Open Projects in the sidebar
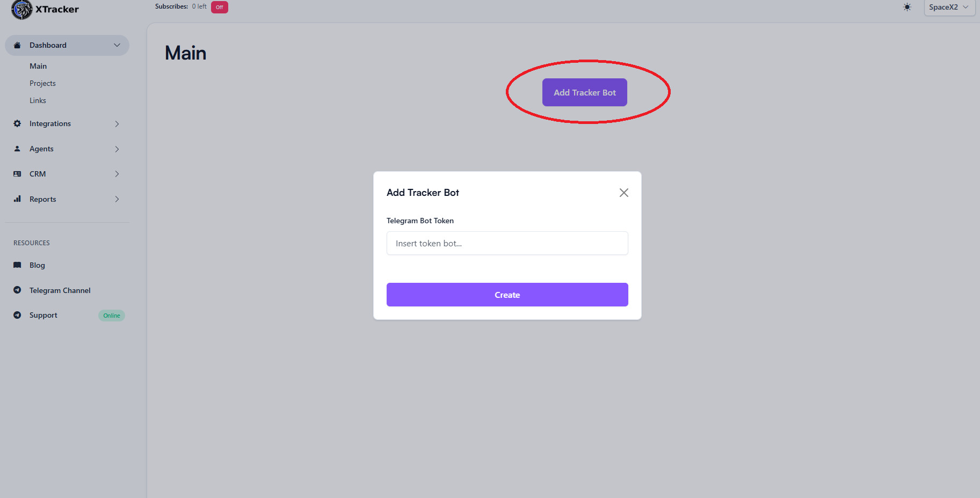The height and width of the screenshot is (498, 980). point(42,83)
